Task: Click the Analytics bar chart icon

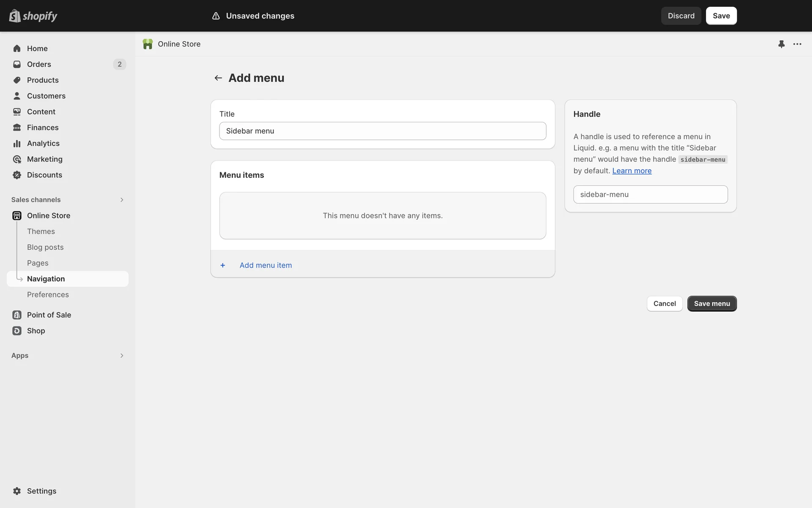Action: pos(17,144)
